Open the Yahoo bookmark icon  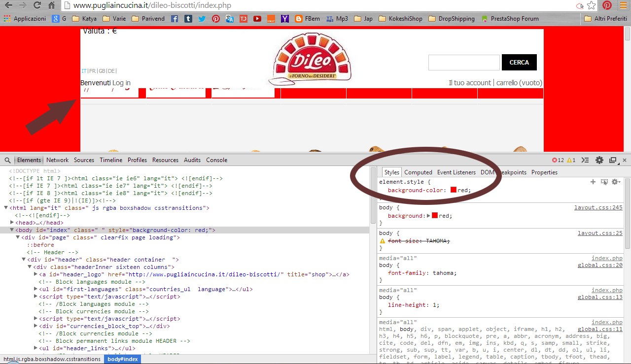click(285, 19)
